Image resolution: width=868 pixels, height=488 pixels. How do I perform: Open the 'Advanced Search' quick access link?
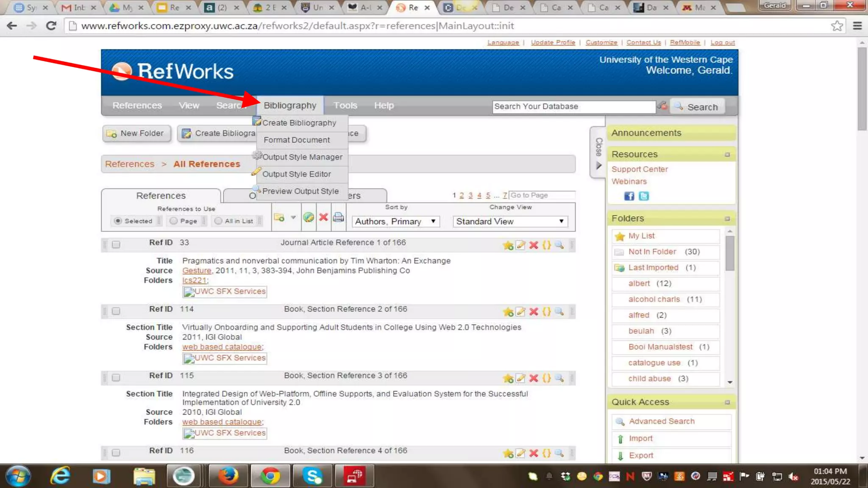click(661, 421)
